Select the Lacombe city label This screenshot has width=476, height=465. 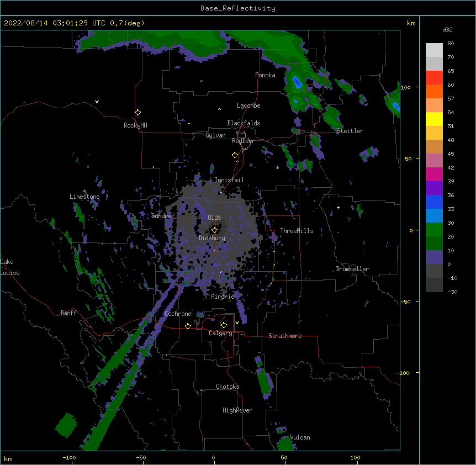pos(248,105)
